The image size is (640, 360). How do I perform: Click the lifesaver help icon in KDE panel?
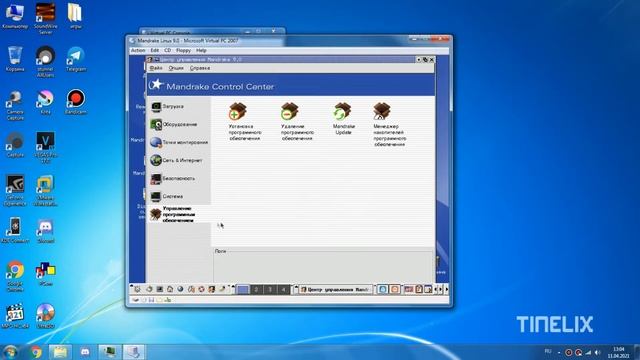tap(201, 289)
